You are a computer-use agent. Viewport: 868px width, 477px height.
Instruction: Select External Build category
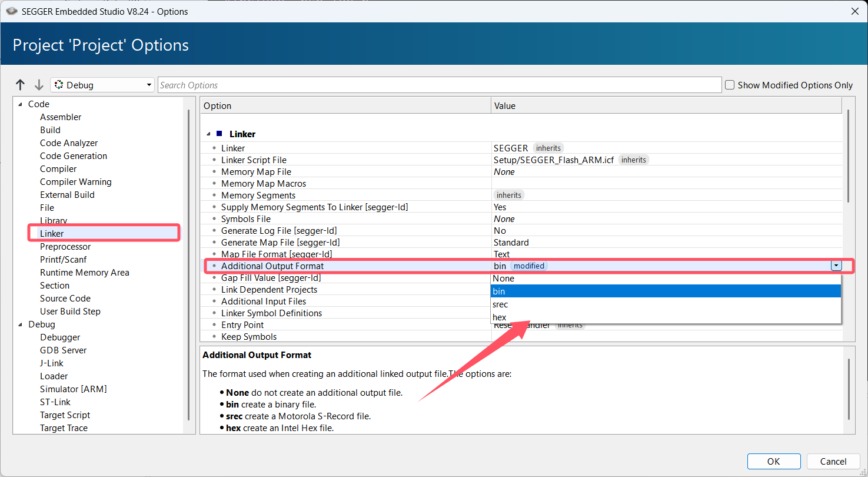(67, 195)
